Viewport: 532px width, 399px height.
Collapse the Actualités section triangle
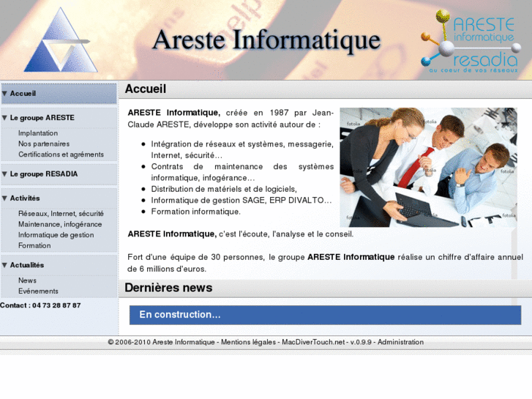point(4,265)
